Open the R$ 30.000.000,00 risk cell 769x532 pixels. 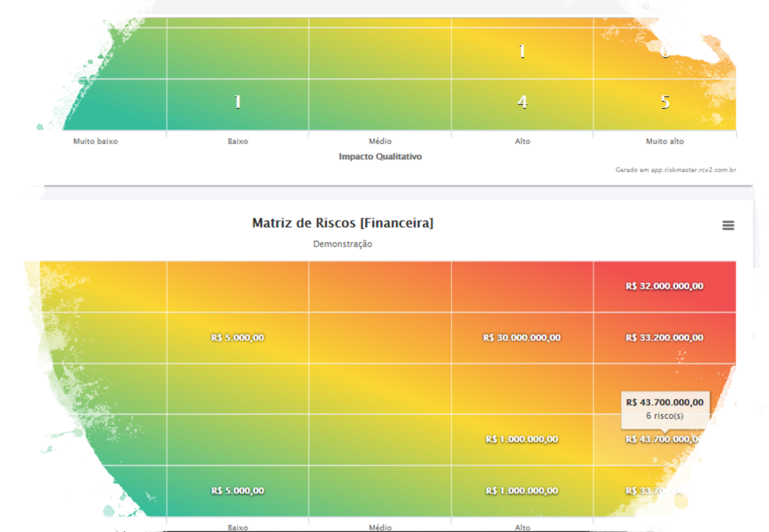(x=522, y=338)
